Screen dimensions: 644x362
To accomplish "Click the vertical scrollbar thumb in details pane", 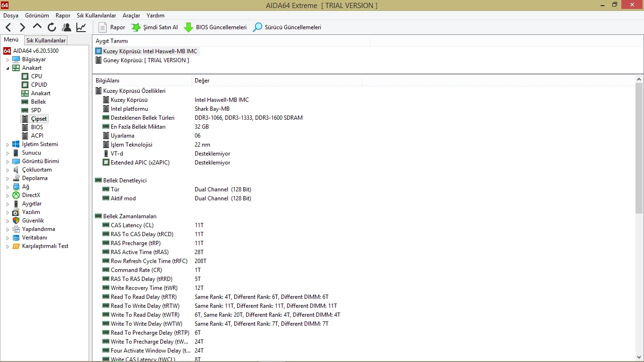I will [x=639, y=148].
